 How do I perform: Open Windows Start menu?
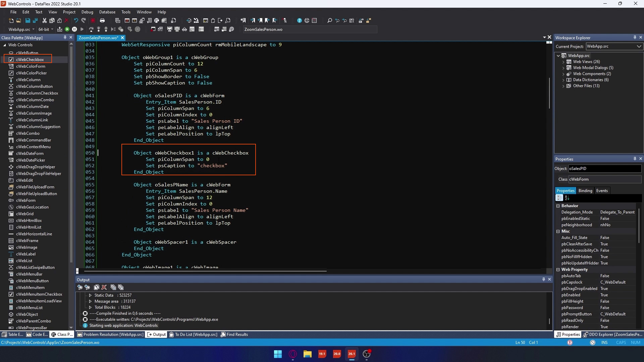278,354
